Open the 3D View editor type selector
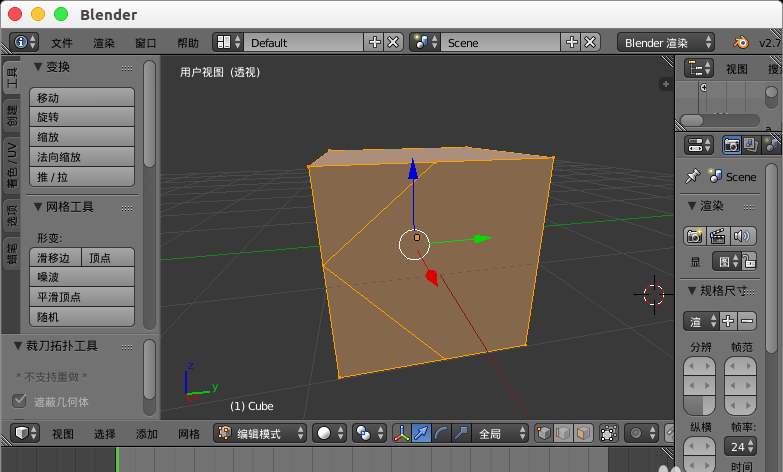This screenshot has height=472, width=783. tap(24, 433)
